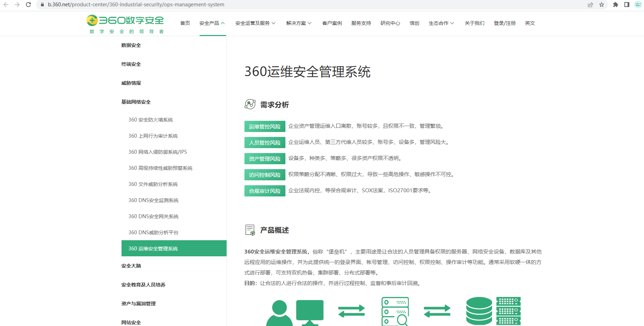Click the 资产管理风险 green label
This screenshot has height=326, width=644.
point(265,159)
